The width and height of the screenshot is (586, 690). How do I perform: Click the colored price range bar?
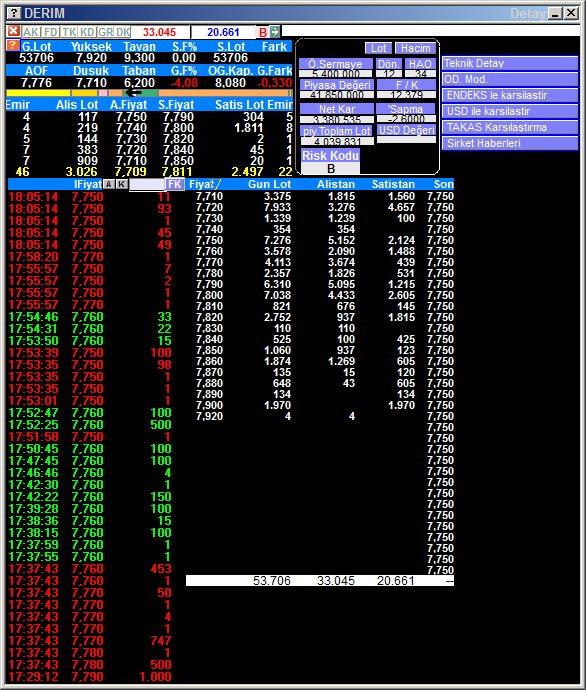[149, 93]
